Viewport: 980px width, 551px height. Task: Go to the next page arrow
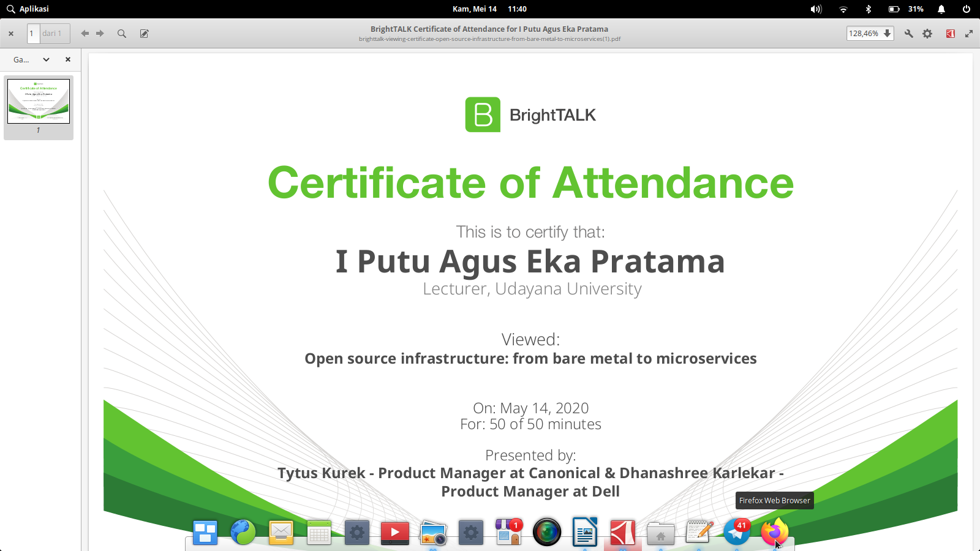[x=100, y=34]
